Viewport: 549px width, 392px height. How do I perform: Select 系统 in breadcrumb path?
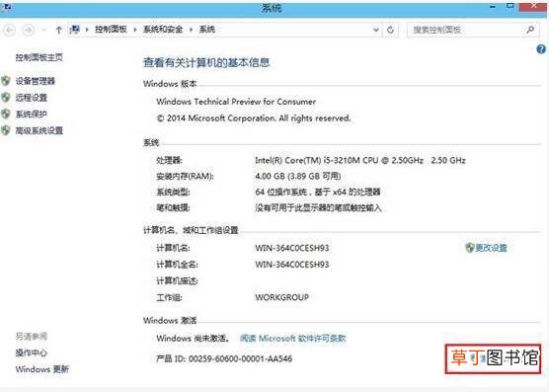(x=207, y=30)
